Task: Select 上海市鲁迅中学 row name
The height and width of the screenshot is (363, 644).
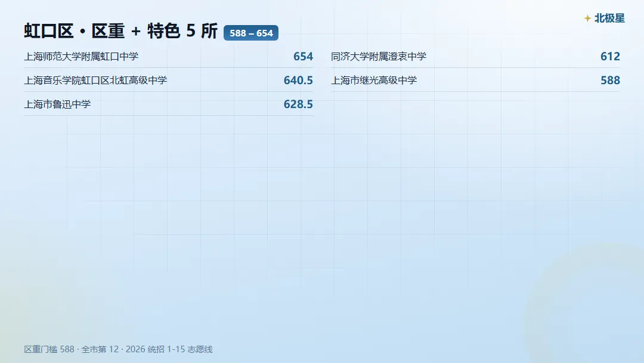Action: 57,104
